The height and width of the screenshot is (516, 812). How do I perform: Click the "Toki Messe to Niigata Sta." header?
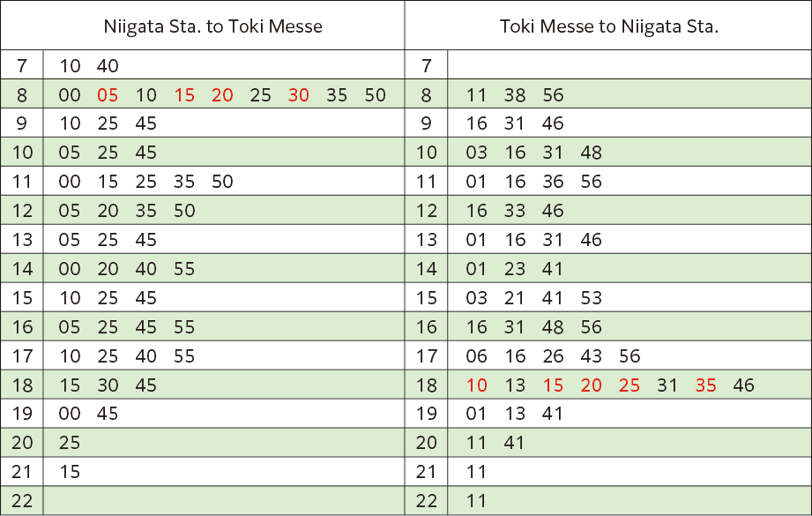click(x=608, y=26)
